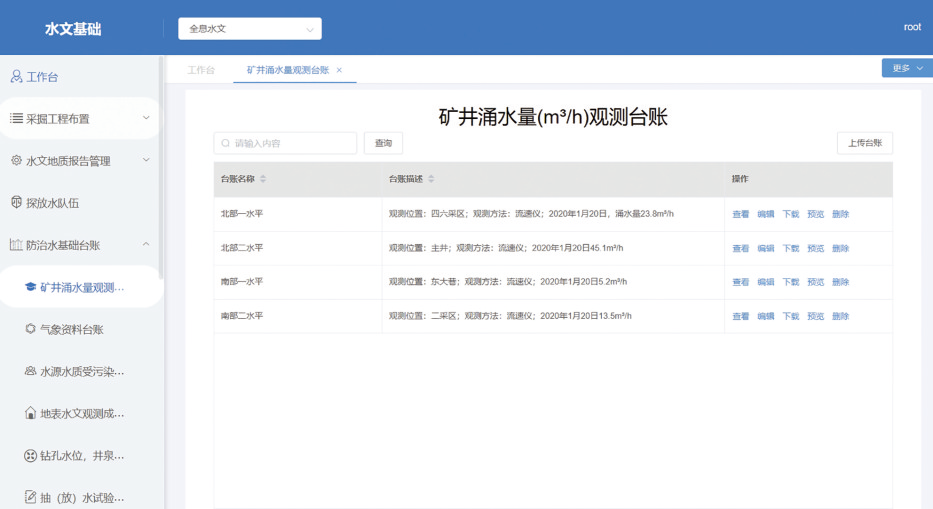Click 删除 for 南部一水平 row
The height and width of the screenshot is (509, 933).
pos(840,282)
